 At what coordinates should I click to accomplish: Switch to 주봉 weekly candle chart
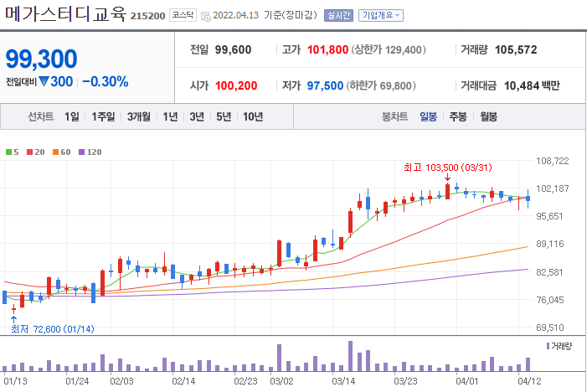[x=458, y=116]
